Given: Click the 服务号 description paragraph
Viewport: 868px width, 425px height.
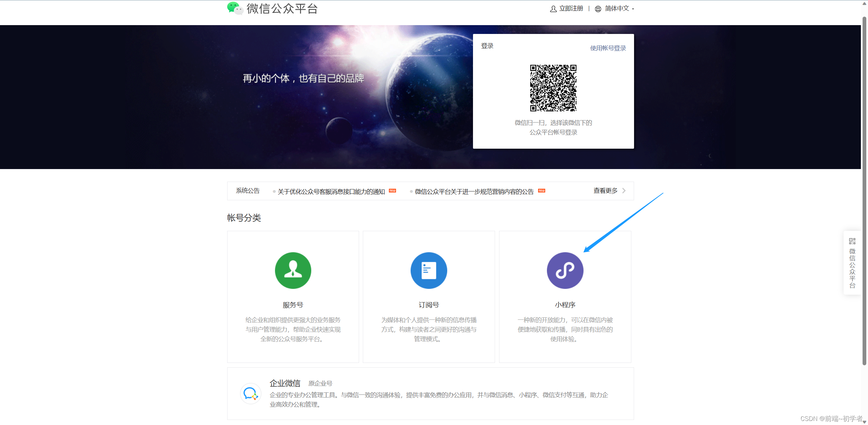Looking at the screenshot, I should (x=293, y=329).
